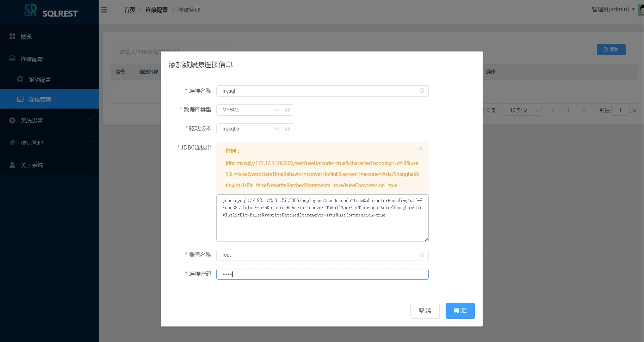The height and width of the screenshot is (342, 644).
Task: Click the 驱动配置 driver config icon
Action: point(21,79)
